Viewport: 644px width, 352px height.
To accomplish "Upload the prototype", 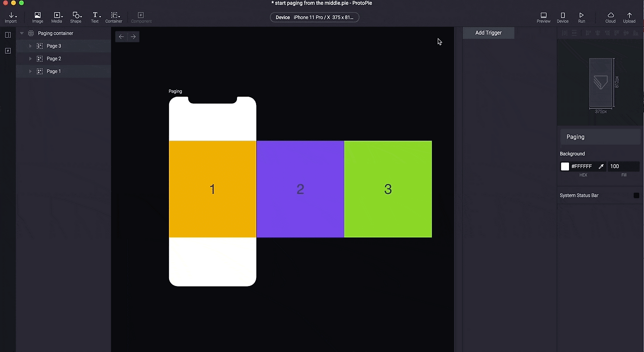I will [x=629, y=18].
